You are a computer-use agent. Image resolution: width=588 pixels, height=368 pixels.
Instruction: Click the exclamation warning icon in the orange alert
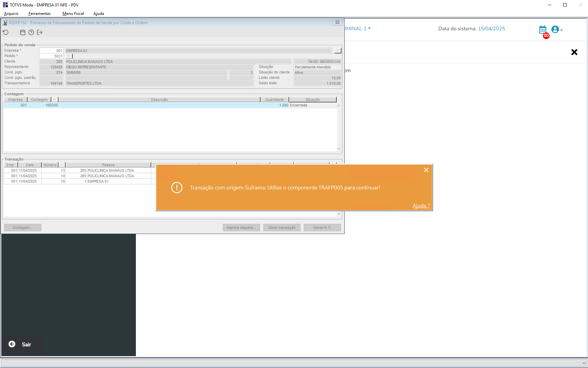pyautogui.click(x=177, y=187)
